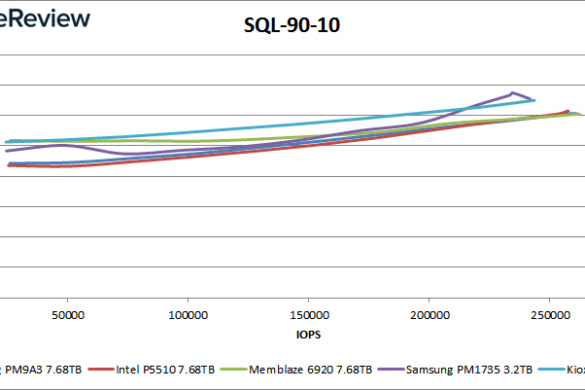Click the red Intel legend color line

(101, 369)
